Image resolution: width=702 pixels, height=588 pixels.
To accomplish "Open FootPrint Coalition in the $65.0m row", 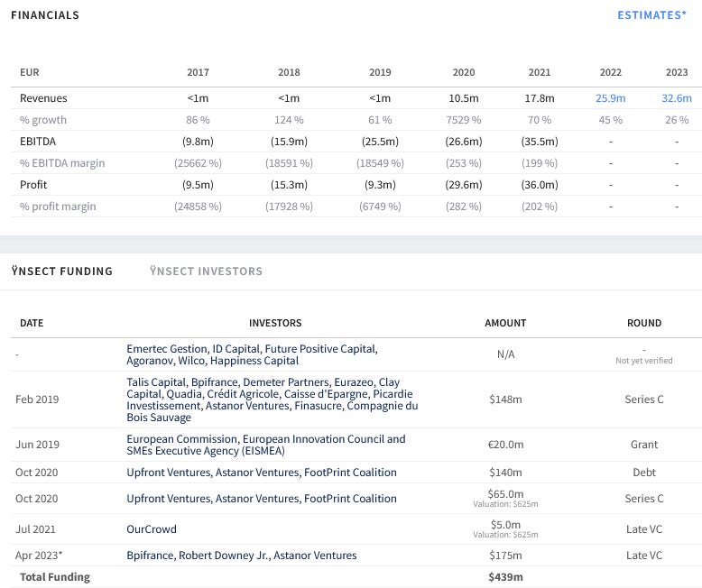I will click(350, 499).
